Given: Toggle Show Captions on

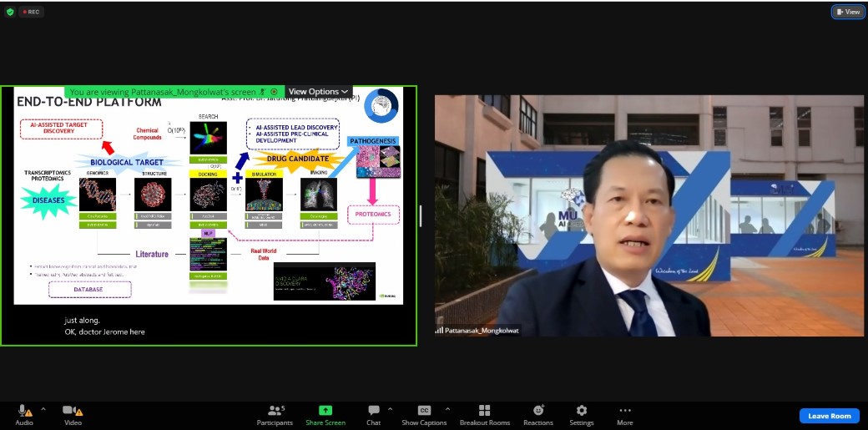Looking at the screenshot, I should [424, 411].
